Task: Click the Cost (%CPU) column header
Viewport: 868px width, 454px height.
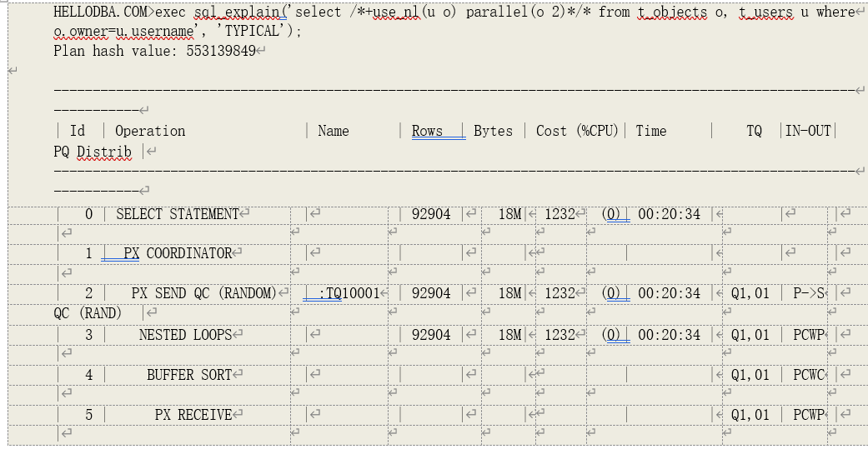Action: [x=577, y=131]
